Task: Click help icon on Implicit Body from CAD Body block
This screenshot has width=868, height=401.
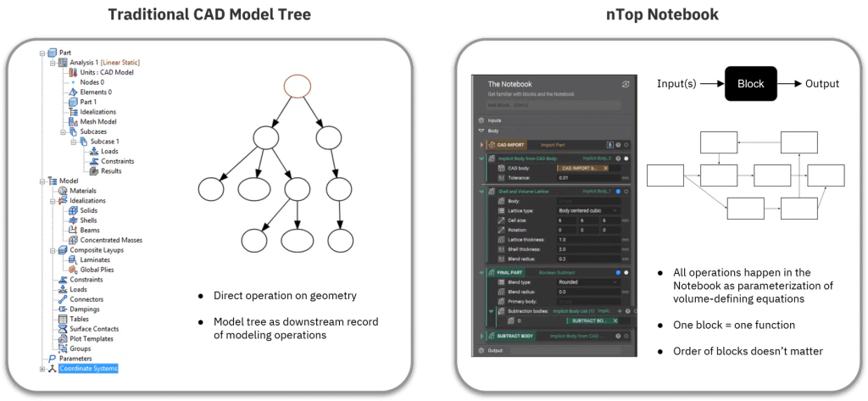Action: pyautogui.click(x=618, y=159)
